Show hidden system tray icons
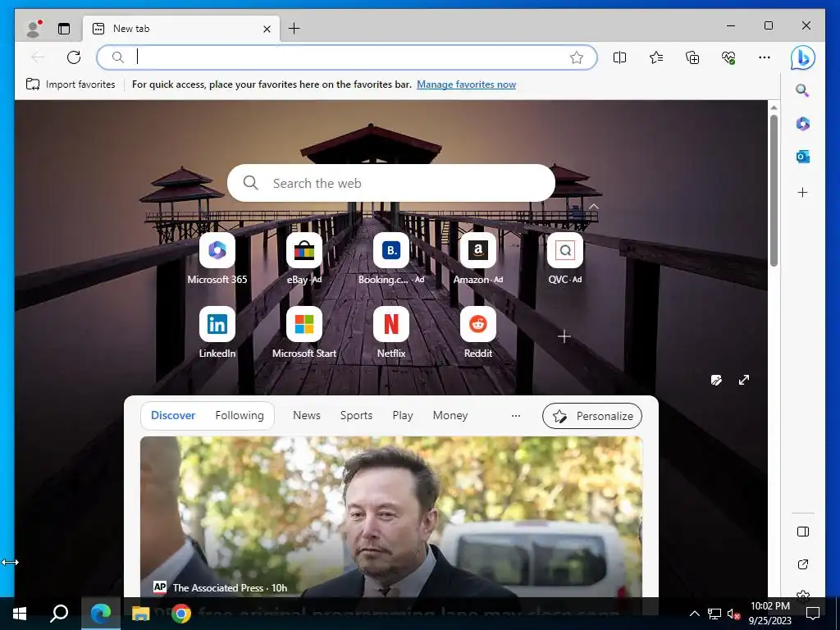 694,614
